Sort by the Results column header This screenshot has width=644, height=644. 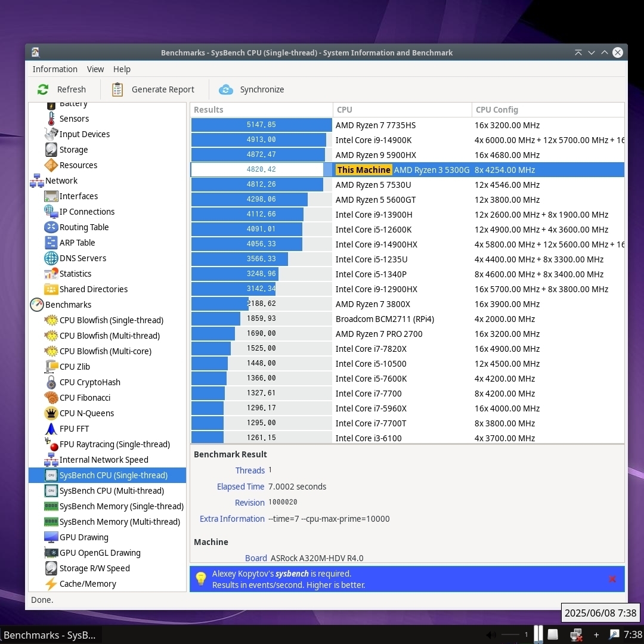click(261, 110)
